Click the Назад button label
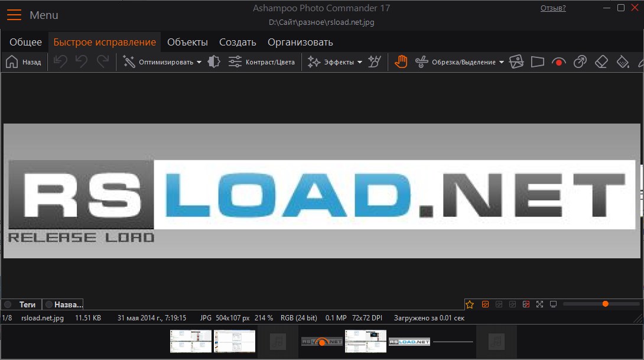The height and width of the screenshot is (360, 644). tap(32, 63)
